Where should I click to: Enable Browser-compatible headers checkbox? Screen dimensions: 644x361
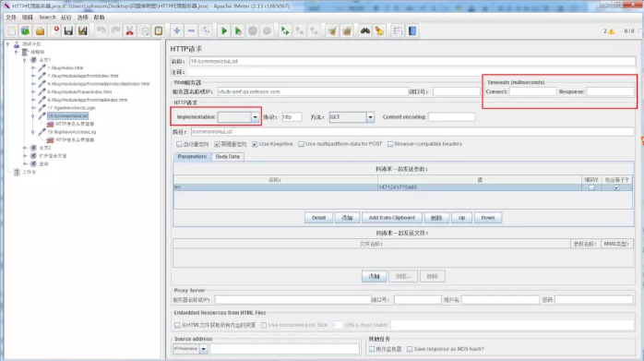coord(390,144)
